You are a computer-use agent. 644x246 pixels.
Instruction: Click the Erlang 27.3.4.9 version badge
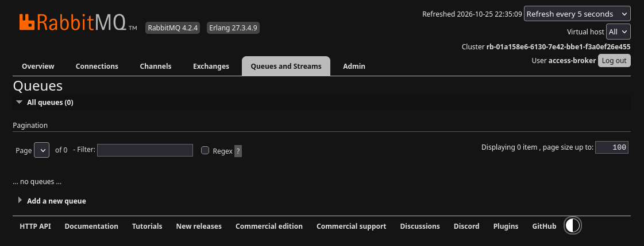233,28
